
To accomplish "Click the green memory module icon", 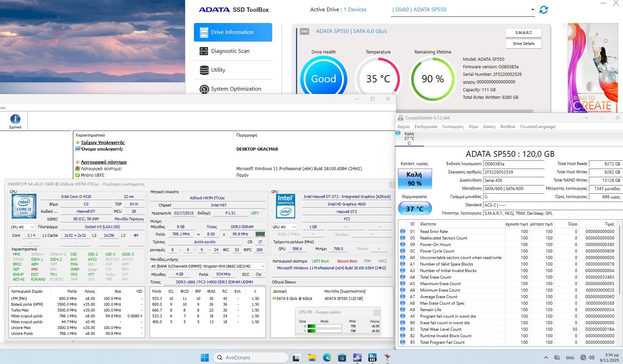I will (260, 234).
